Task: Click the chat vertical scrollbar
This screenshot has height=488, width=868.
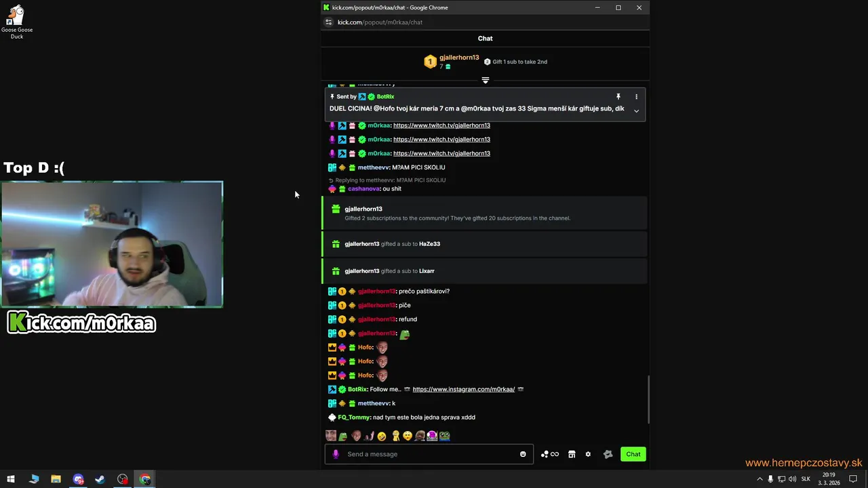Action: pos(648,400)
